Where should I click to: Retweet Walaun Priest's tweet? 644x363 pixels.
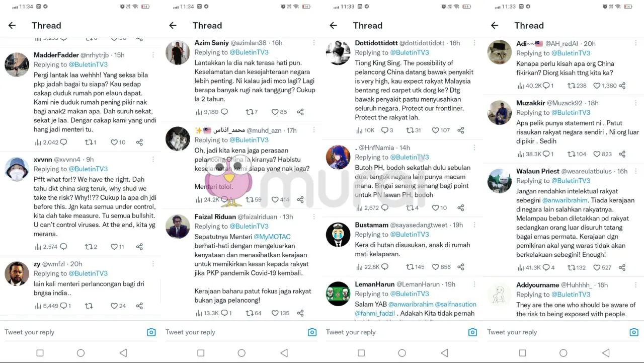click(x=571, y=267)
